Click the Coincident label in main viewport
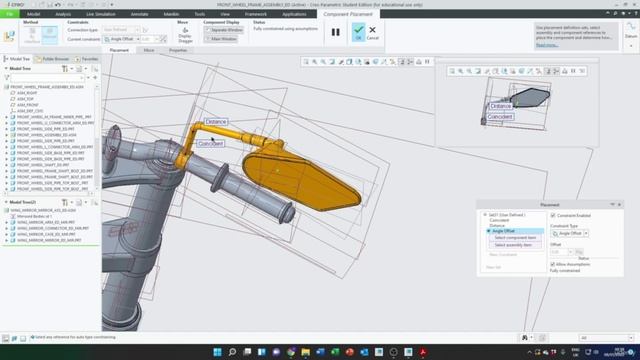The height and width of the screenshot is (360, 640). (x=211, y=144)
